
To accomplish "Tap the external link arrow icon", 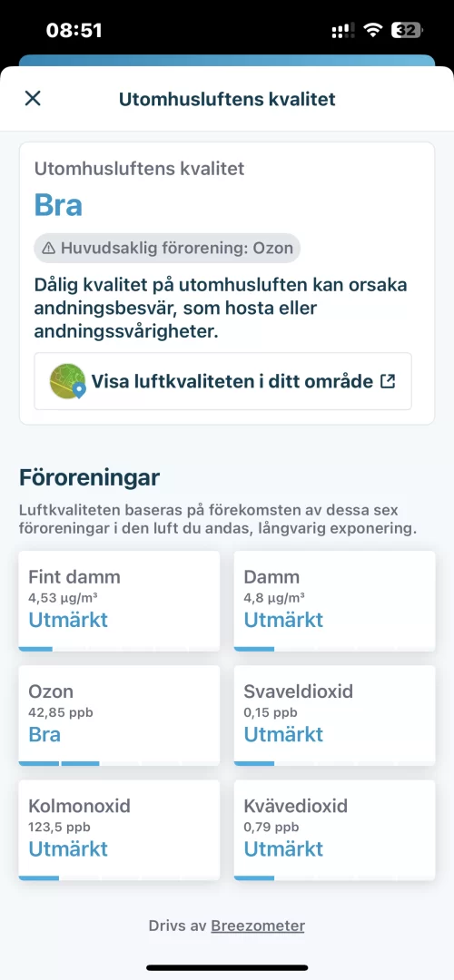I will pyautogui.click(x=388, y=381).
